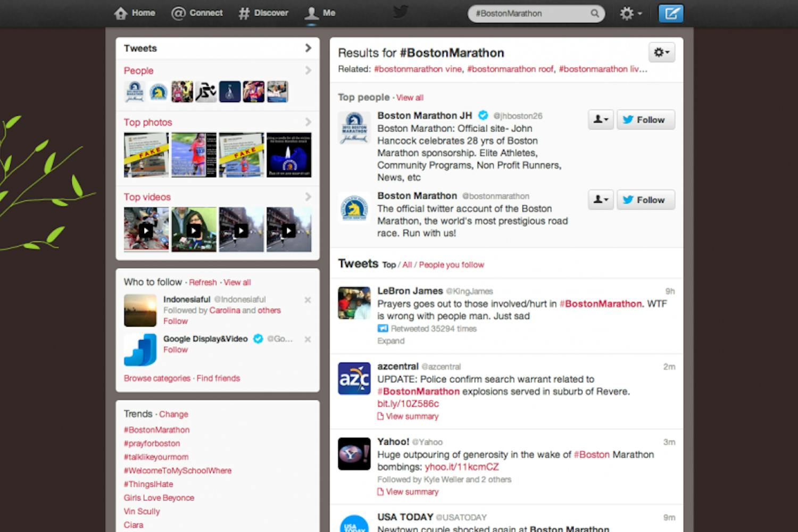The image size is (798, 532).
Task: Click the azcentral profile avatar
Action: coord(354,378)
